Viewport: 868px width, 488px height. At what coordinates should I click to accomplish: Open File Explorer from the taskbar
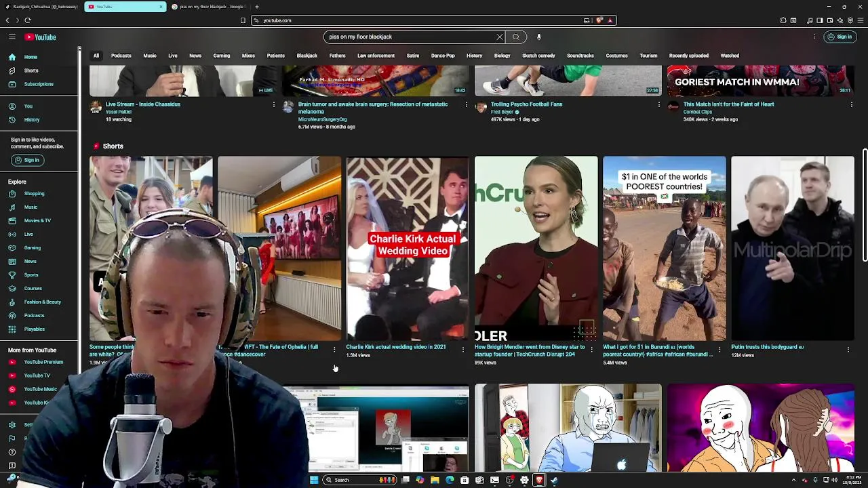[435, 480]
